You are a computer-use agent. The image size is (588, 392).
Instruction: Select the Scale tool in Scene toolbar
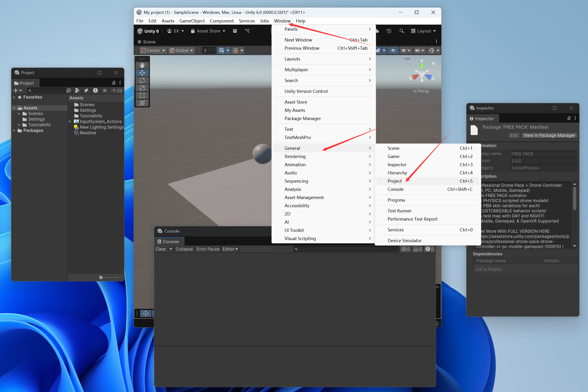[x=142, y=88]
